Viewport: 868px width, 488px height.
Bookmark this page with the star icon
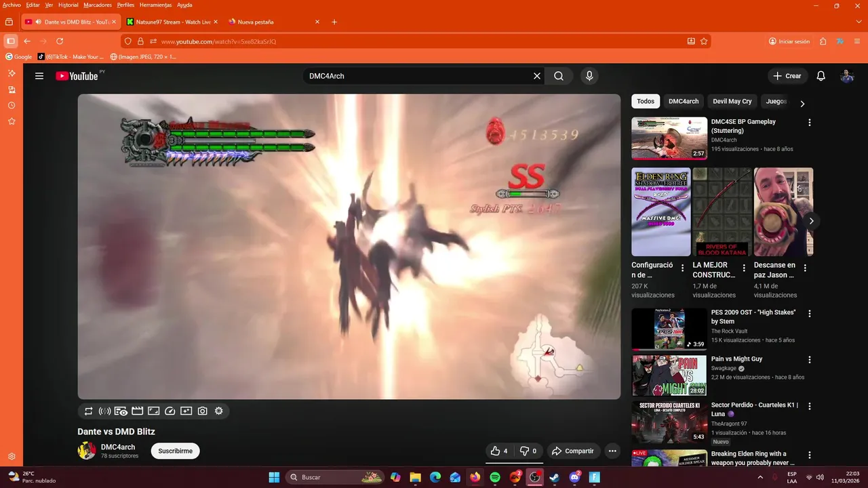(704, 41)
